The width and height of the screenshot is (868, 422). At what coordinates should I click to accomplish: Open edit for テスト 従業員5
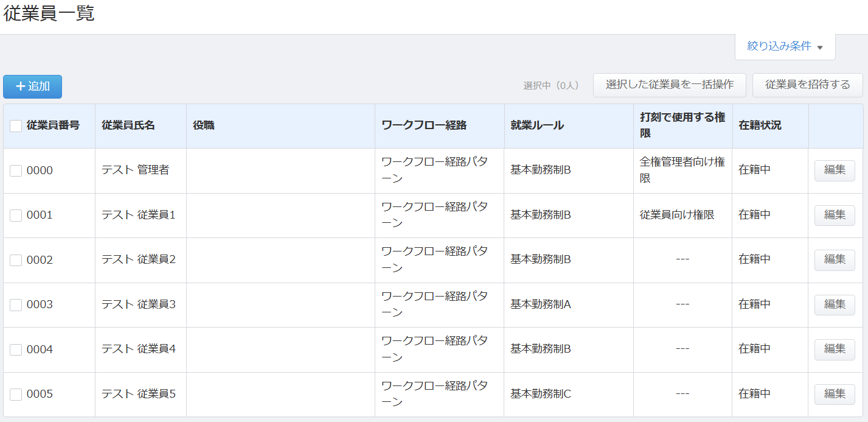click(834, 394)
